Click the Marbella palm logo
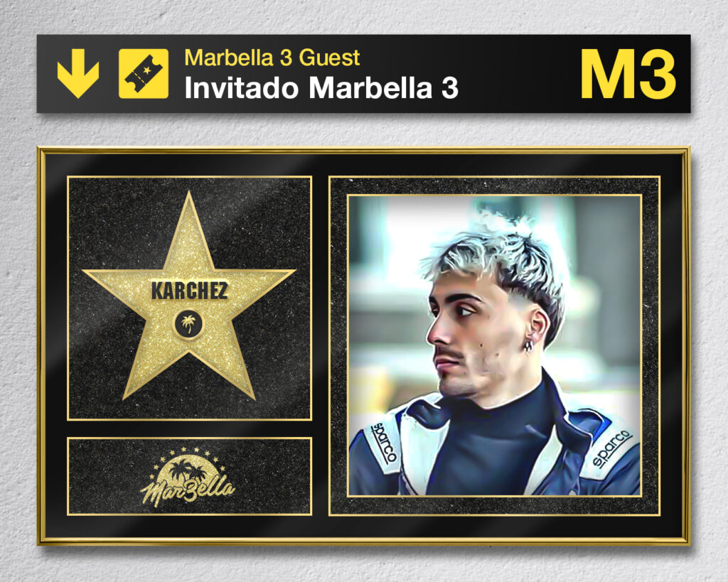Screen dimensions: 728x582 point(188,477)
